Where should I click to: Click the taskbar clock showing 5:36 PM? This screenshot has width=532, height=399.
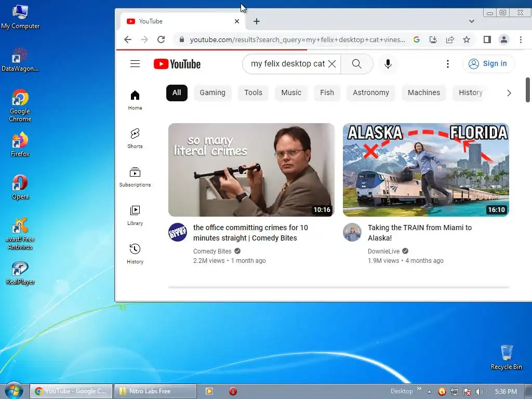point(506,392)
